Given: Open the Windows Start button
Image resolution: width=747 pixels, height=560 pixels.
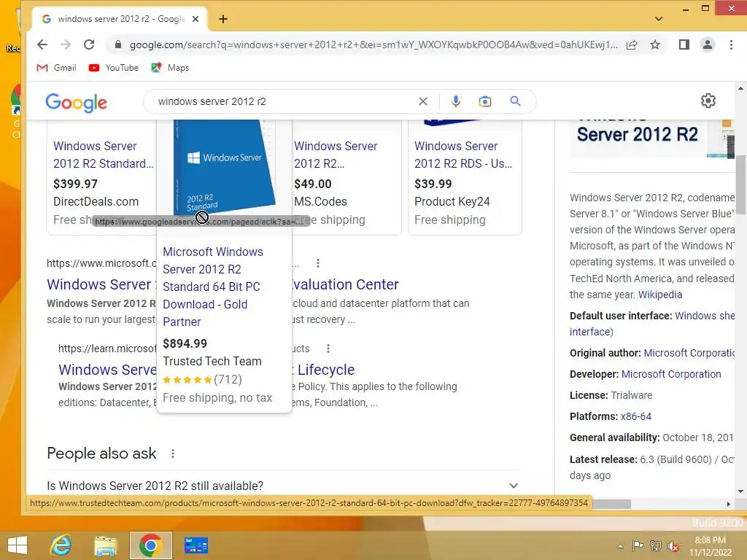Looking at the screenshot, I should [18, 545].
